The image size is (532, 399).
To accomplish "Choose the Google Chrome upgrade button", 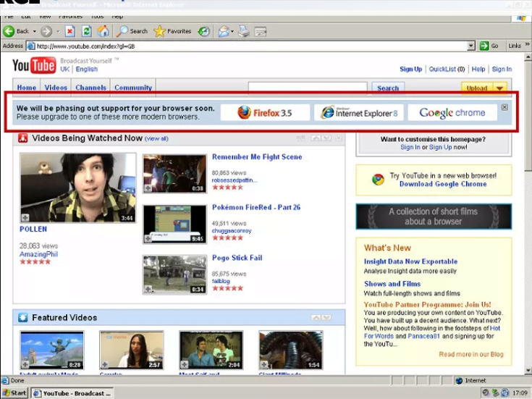I will pos(452,113).
